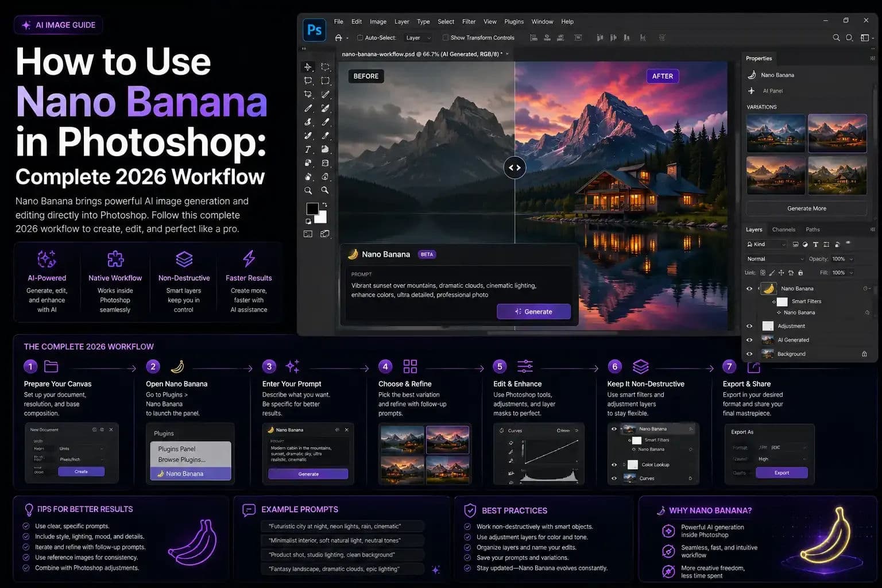This screenshot has width=882, height=588.
Task: Click the text layer filter icon
Action: pos(815,245)
